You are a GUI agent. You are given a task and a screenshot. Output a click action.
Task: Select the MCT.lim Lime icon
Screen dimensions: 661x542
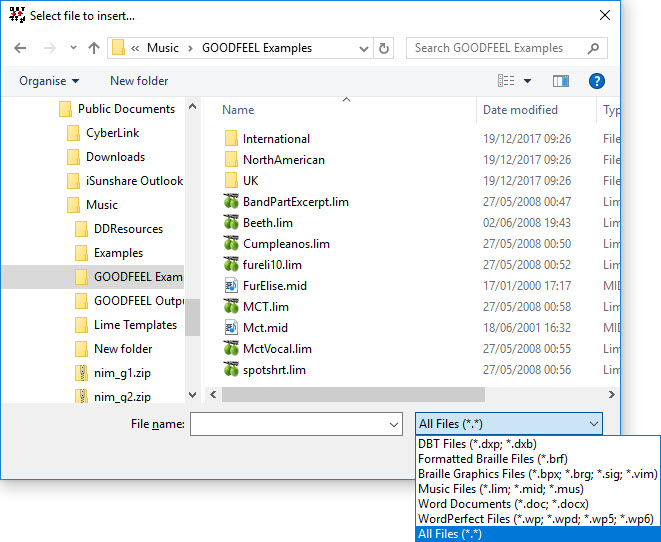(x=231, y=307)
